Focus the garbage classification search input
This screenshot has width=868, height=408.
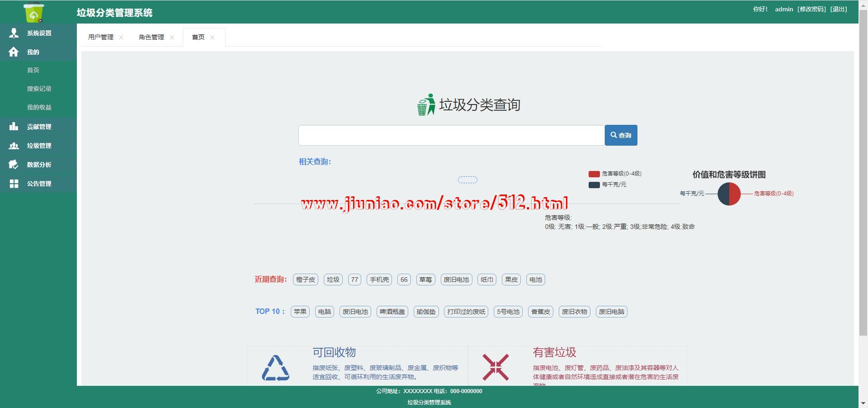tap(451, 135)
